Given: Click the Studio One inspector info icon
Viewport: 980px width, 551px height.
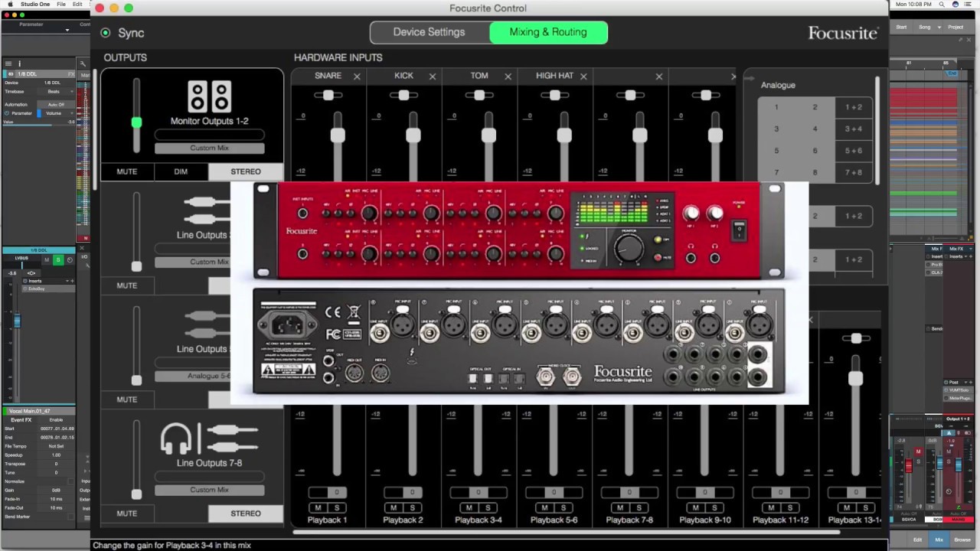Looking at the screenshot, I should pyautogui.click(x=20, y=64).
